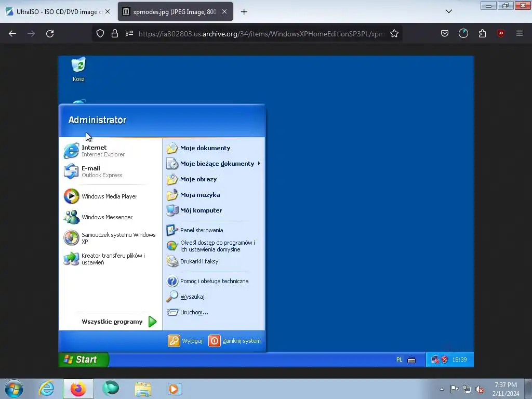Open a new browser tab
The image size is (532, 399).
pyautogui.click(x=244, y=12)
